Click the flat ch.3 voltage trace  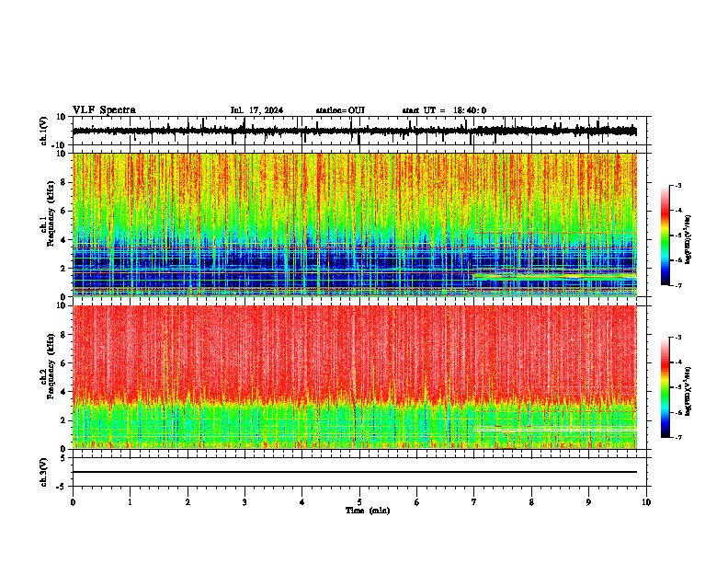(x=355, y=472)
